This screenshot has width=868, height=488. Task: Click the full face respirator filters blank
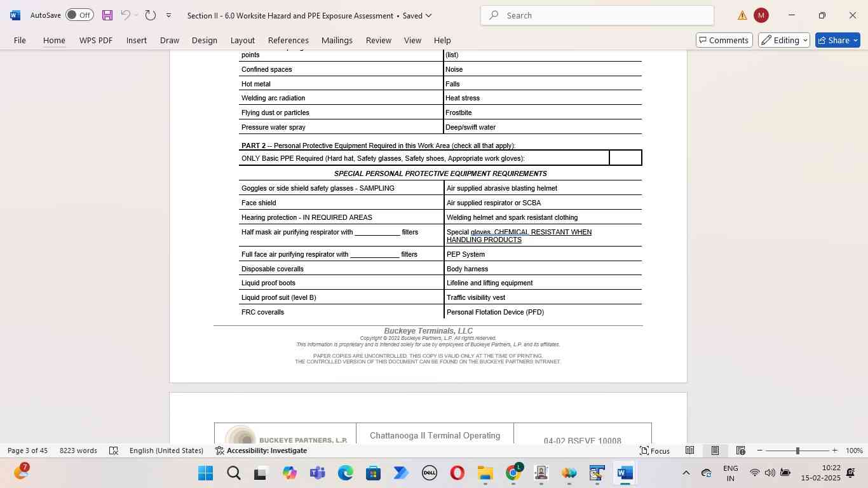[x=375, y=255]
